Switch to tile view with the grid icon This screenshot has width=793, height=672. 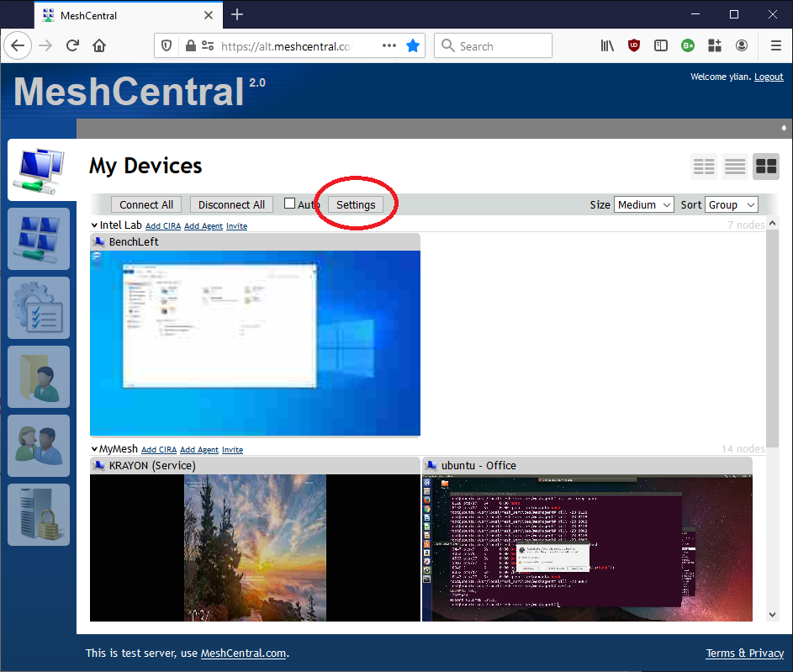click(765, 167)
